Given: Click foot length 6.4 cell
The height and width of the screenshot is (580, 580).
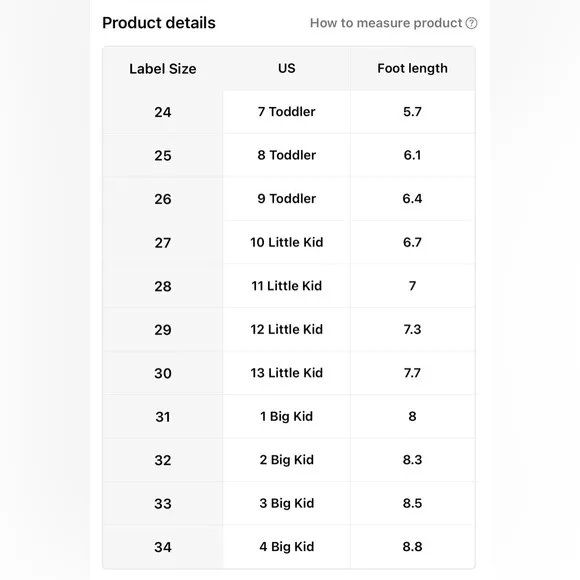Looking at the screenshot, I should (x=412, y=199).
